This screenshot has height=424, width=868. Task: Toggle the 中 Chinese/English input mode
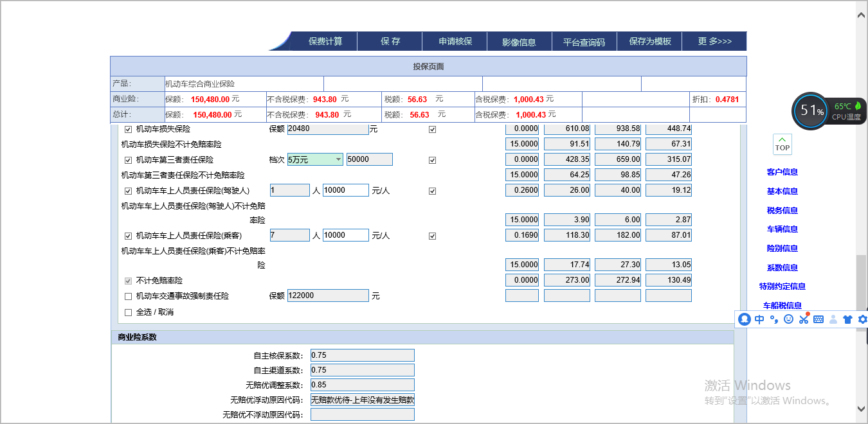(x=759, y=319)
